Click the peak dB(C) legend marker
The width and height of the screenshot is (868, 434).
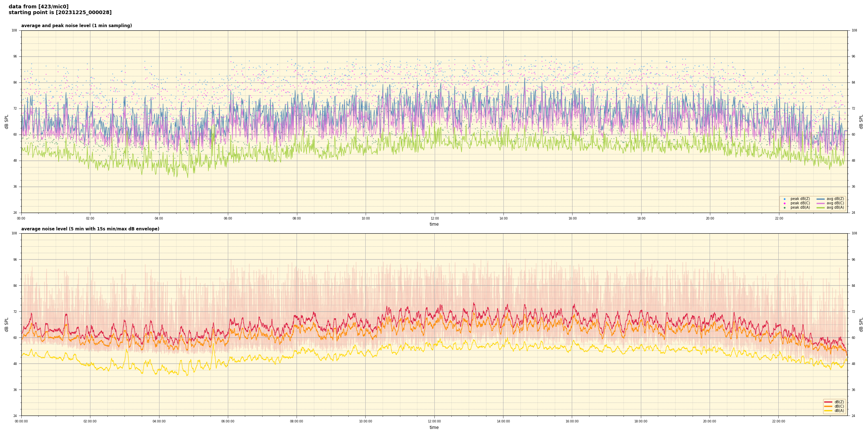[784, 203]
